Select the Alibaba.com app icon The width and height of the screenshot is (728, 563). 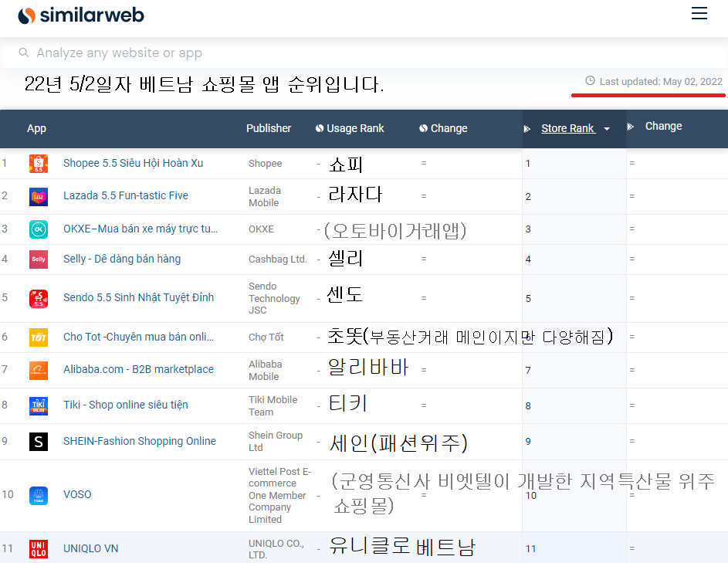point(38,369)
